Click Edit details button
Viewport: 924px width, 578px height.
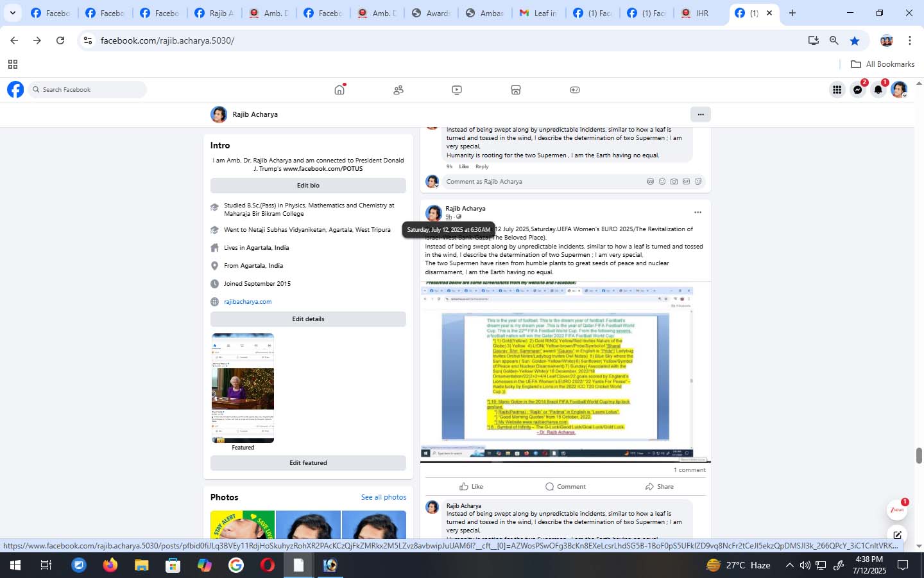coord(308,319)
